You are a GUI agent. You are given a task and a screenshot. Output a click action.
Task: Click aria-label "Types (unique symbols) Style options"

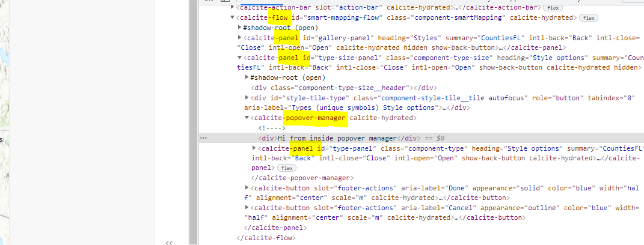(362, 108)
